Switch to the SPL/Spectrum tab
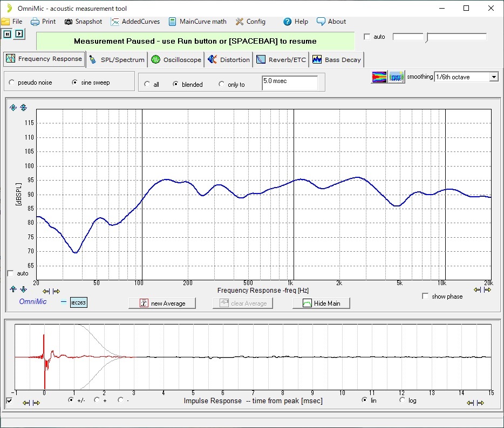The height and width of the screenshot is (428, 504). point(117,60)
